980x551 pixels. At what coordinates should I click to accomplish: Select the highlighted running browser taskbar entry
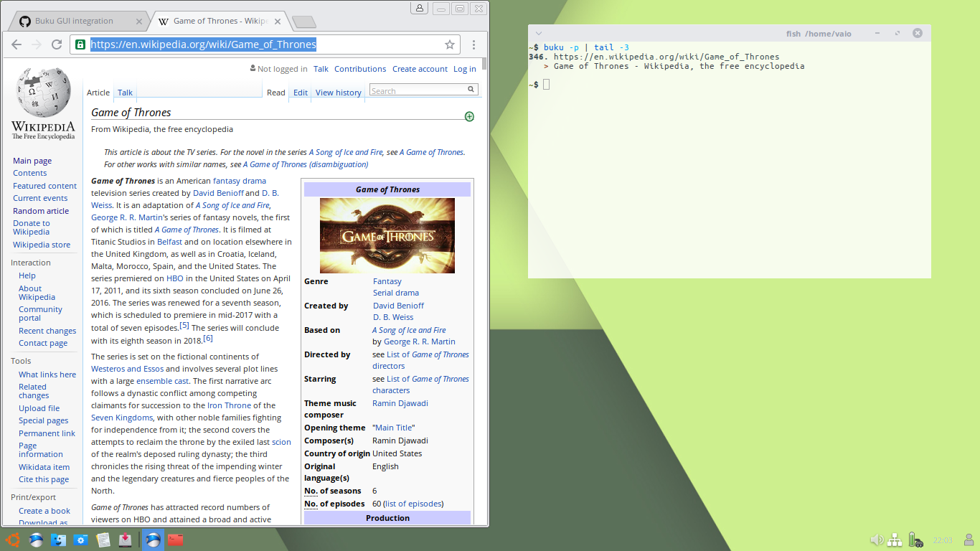pos(153,540)
